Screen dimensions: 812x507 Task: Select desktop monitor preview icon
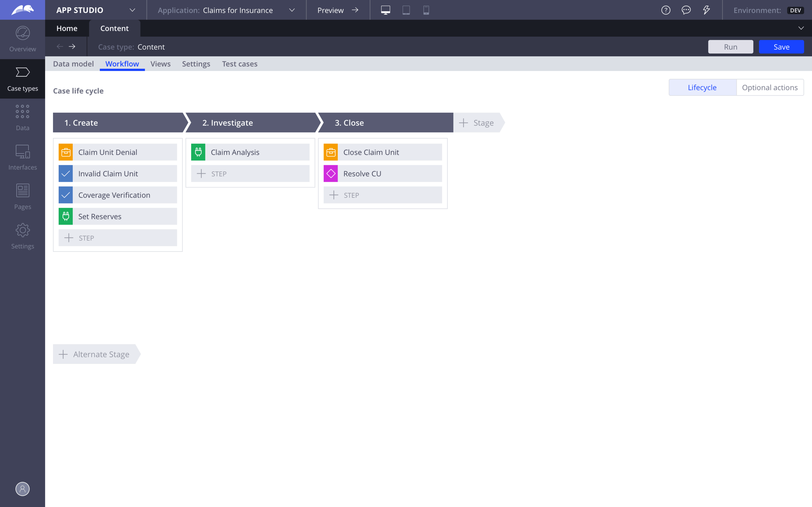385,10
